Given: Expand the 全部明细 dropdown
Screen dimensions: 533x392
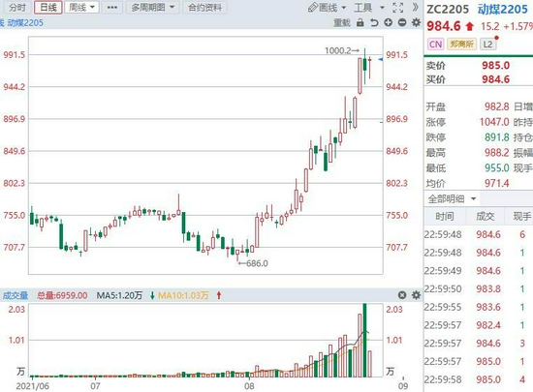Looking at the screenshot, I should tap(452, 198).
